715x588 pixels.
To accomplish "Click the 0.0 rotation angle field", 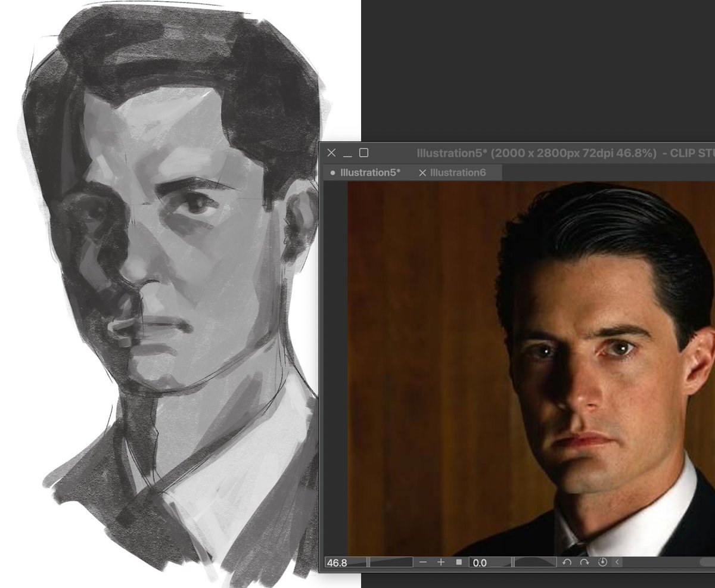I will pos(490,562).
